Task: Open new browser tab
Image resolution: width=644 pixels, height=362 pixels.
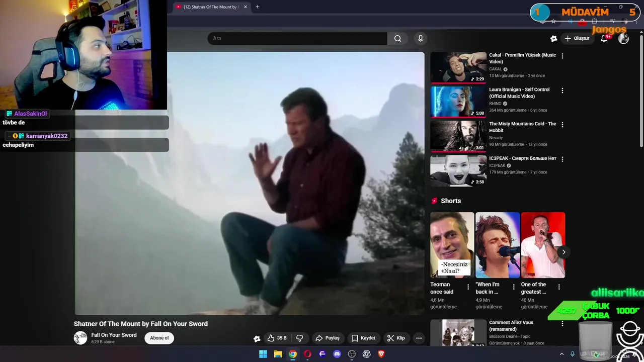Action: click(x=258, y=7)
